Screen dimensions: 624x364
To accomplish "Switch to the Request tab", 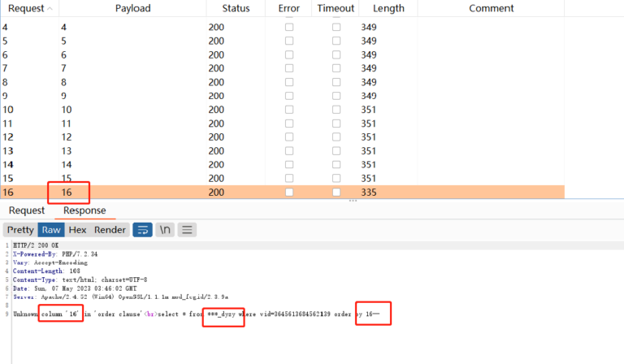I will click(27, 210).
